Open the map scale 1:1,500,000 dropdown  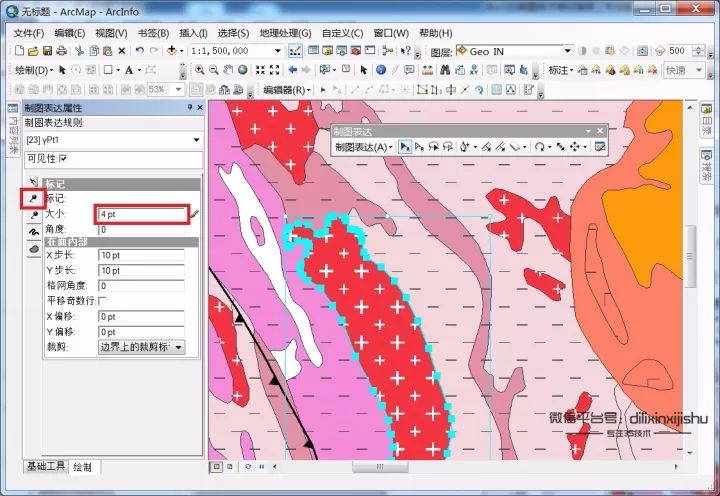[x=278, y=51]
